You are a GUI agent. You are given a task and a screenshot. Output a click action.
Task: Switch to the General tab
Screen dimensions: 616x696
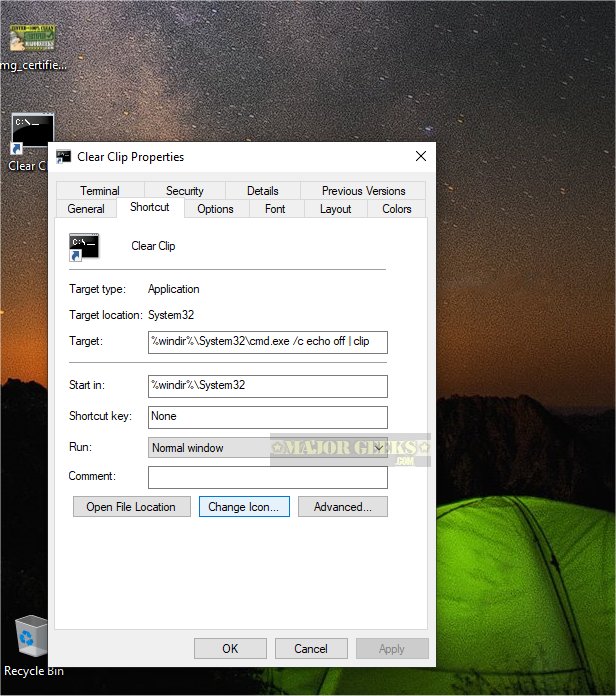click(x=86, y=209)
